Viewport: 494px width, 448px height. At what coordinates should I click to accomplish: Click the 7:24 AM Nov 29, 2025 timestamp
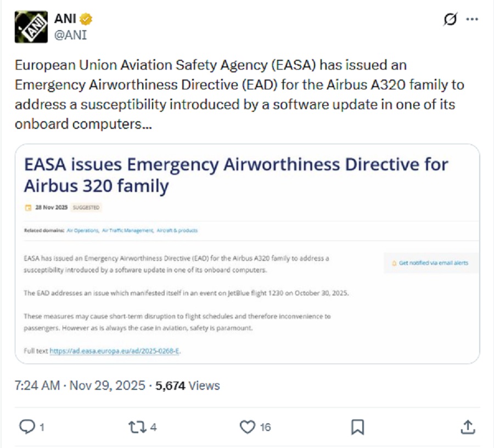[x=80, y=385]
